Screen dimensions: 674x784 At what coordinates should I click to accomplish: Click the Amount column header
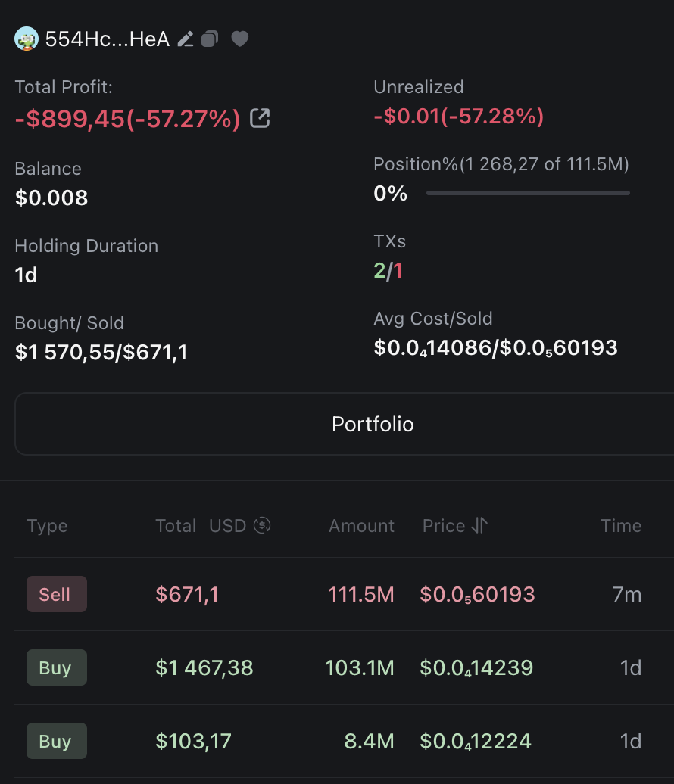(x=361, y=526)
